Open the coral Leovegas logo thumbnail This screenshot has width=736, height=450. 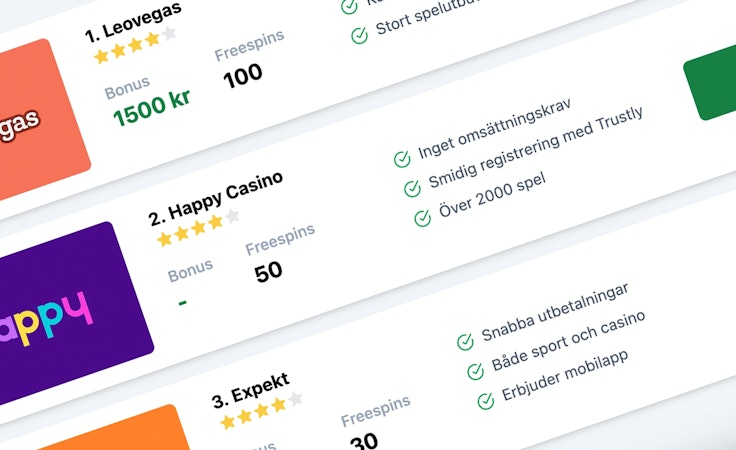pos(40,120)
